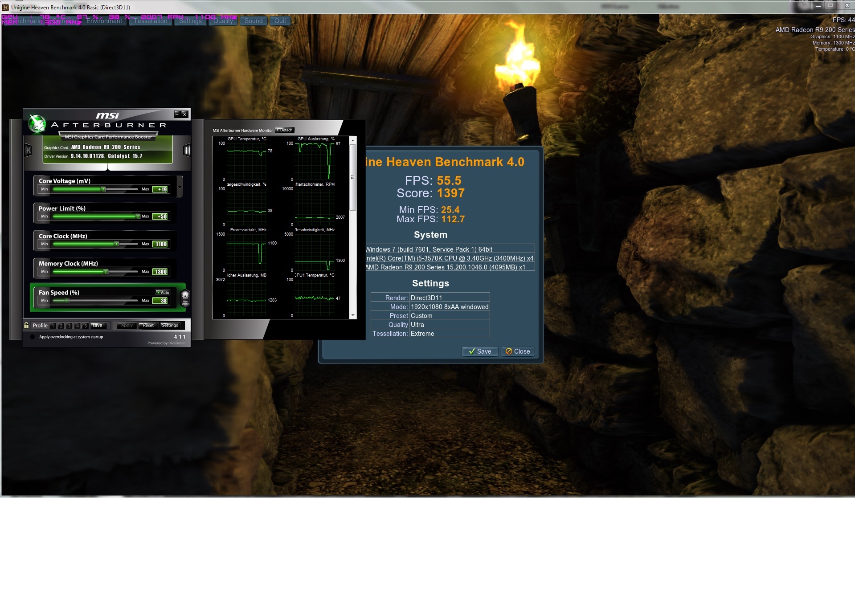
Task: Save the Heaven benchmark results
Action: coord(480,351)
